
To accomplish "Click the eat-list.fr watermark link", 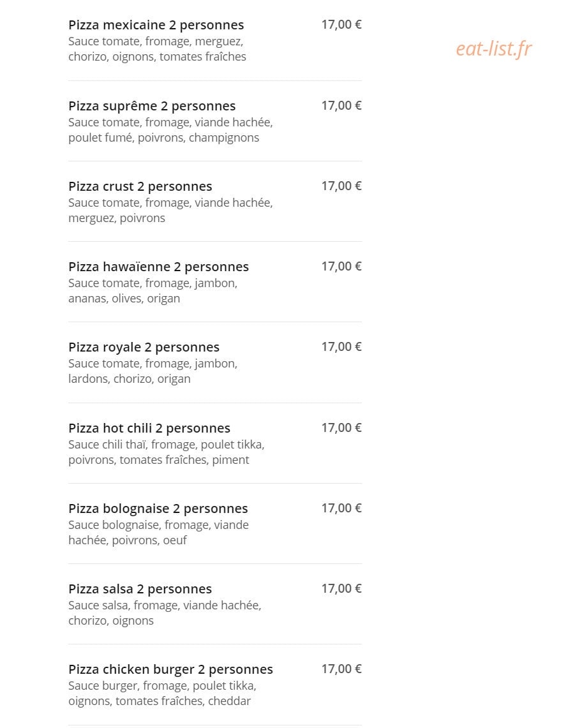I will [x=493, y=48].
